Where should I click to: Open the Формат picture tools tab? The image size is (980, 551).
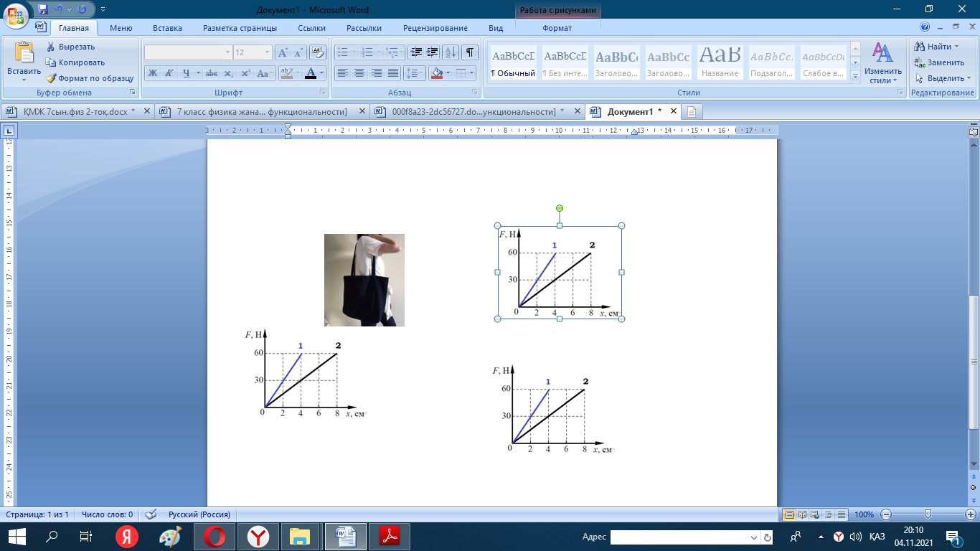tap(557, 28)
